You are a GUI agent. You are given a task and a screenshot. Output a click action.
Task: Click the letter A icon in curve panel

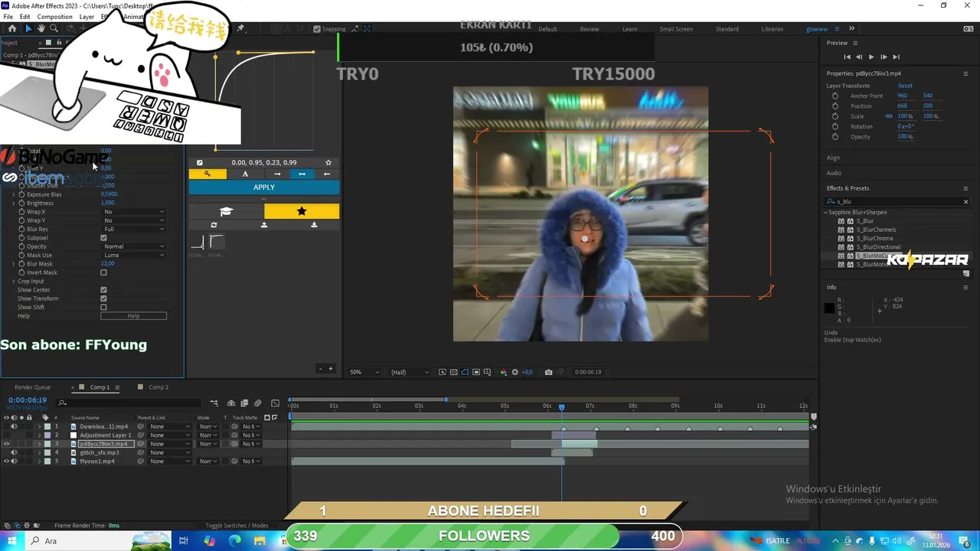click(245, 174)
